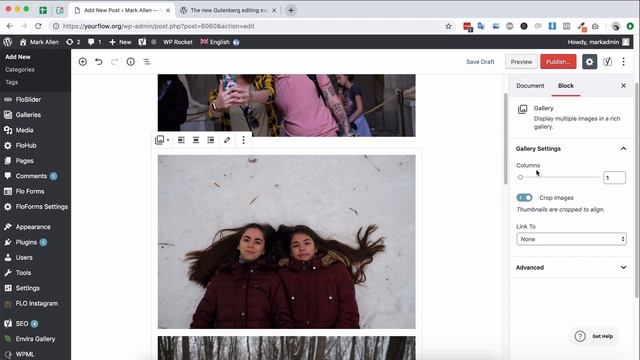Click the WordPress logo in admin bar
This screenshot has width=640, height=360.
pyautogui.click(x=7, y=42)
